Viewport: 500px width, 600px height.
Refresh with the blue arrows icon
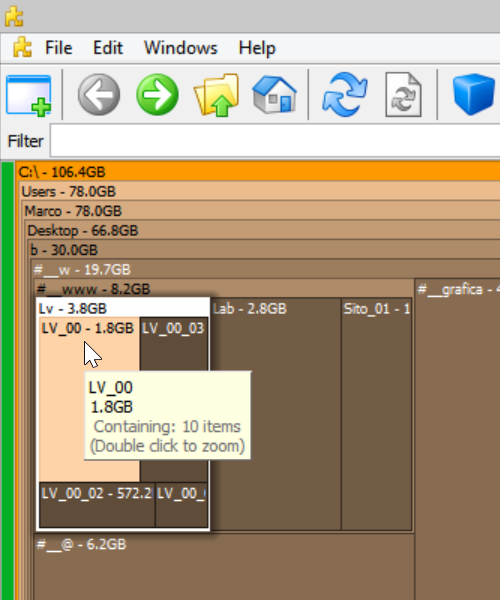point(345,95)
